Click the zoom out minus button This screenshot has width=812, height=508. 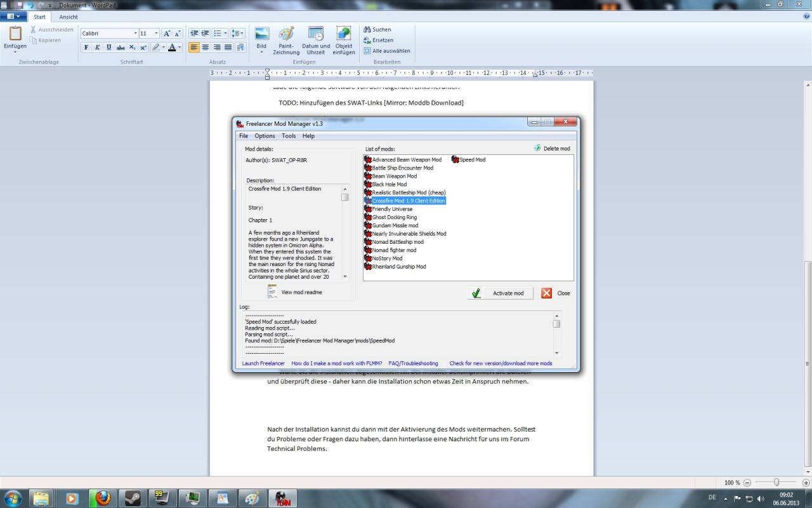pyautogui.click(x=747, y=483)
